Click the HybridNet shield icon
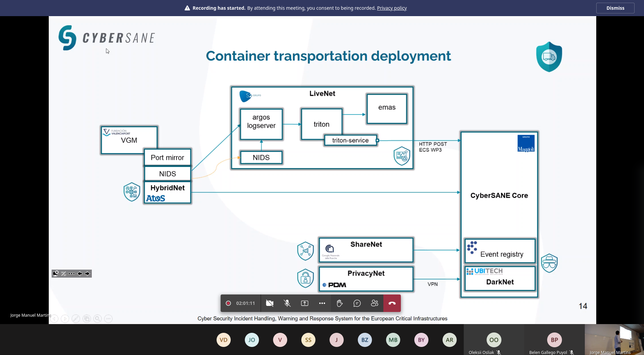The width and height of the screenshot is (644, 355). pyautogui.click(x=132, y=192)
